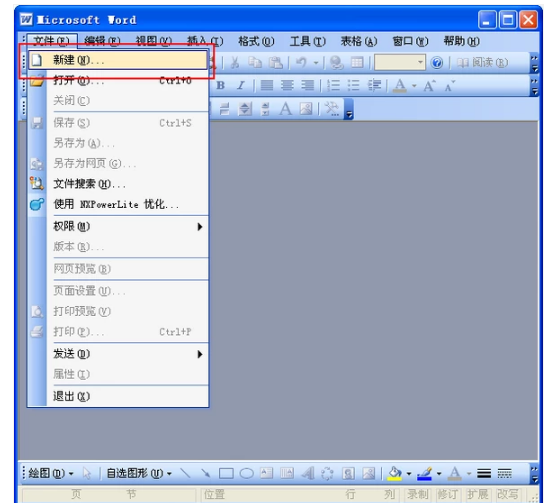The width and height of the screenshot is (547, 503).
Task: Select 退出(X) to exit Word
Action: coord(118,396)
